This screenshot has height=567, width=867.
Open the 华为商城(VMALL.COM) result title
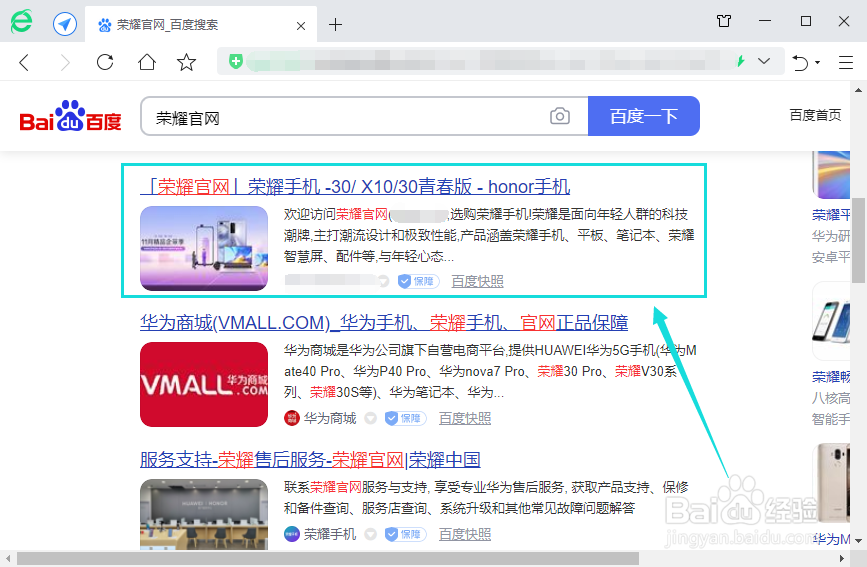click(x=384, y=323)
